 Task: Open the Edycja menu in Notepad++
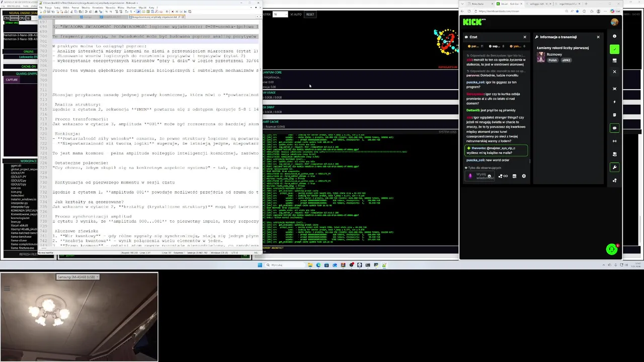(48, 8)
